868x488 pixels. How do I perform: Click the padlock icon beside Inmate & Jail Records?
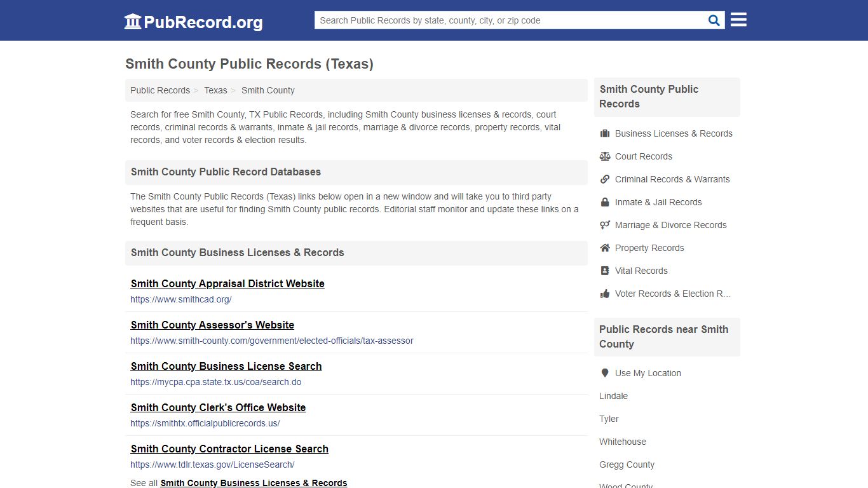[x=605, y=202]
